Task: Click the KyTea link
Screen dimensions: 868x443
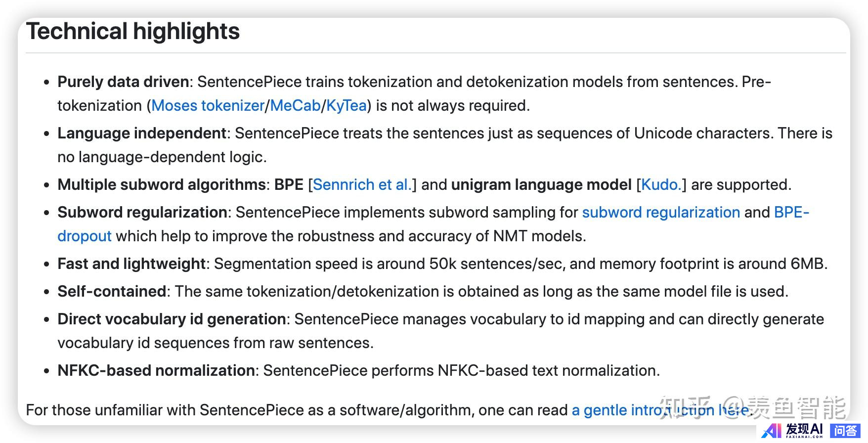Action: point(346,106)
